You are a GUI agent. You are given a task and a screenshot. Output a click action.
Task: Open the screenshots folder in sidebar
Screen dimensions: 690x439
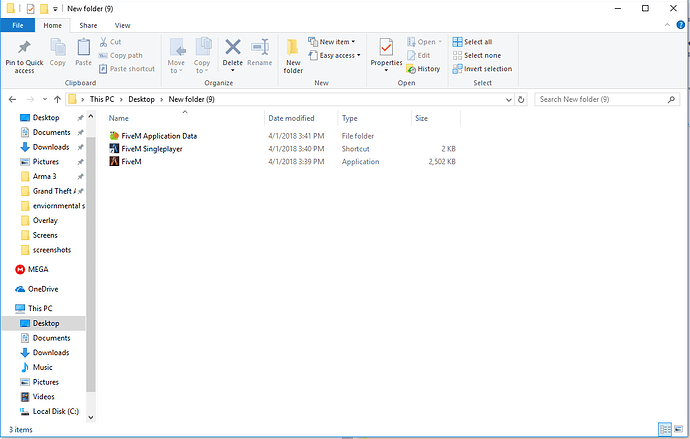tap(51, 250)
